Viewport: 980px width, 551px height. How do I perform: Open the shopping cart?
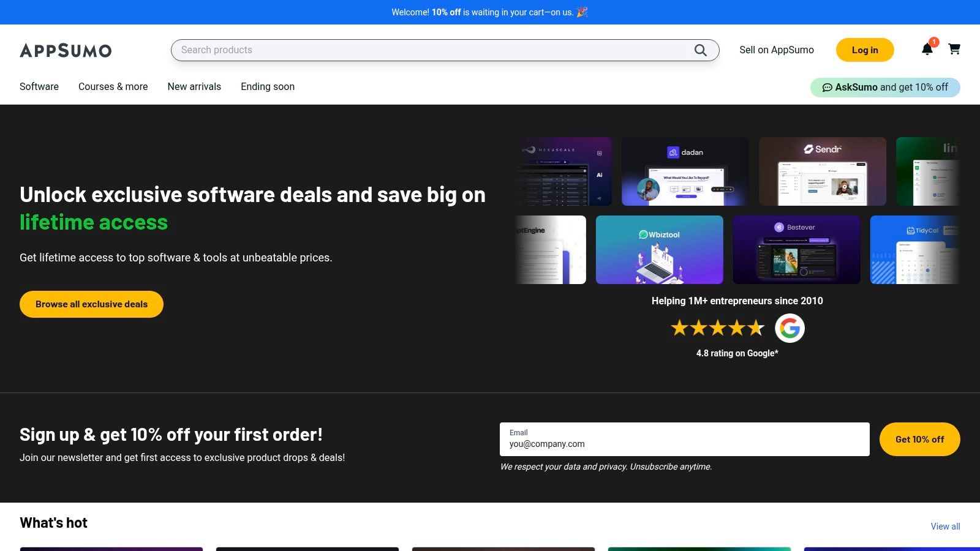click(954, 50)
